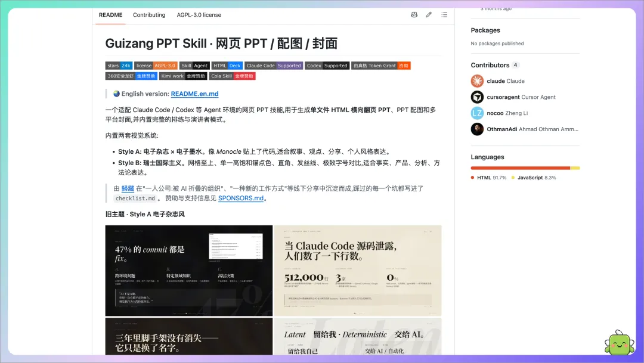Click the Codex Supported badge
This screenshot has height=363, width=644.
(327, 66)
